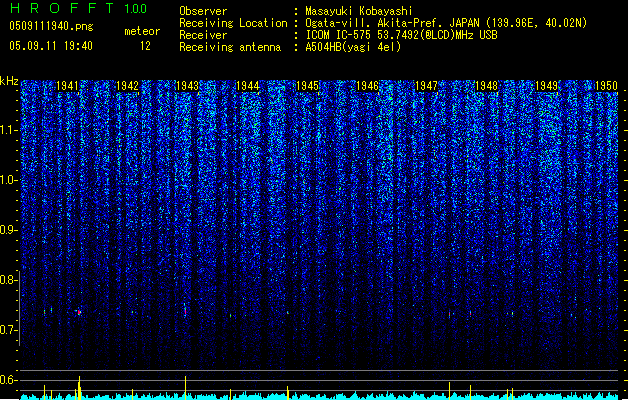Click the 1947 time marker

click(426, 86)
